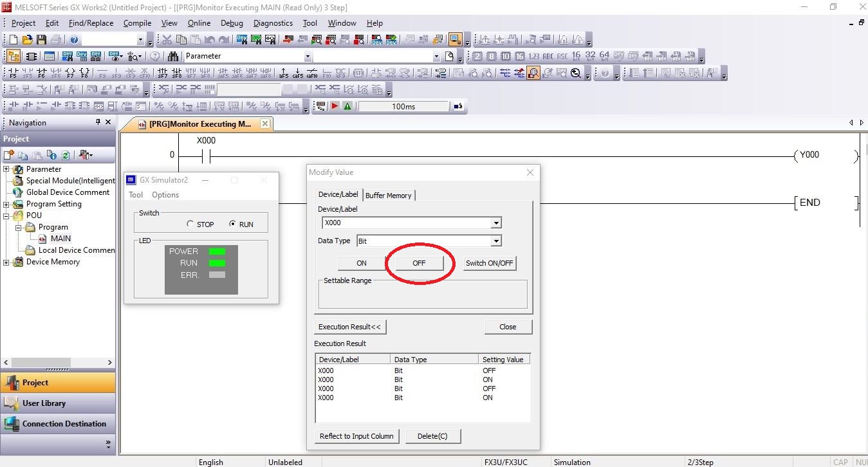Expand the Parameter tree node
Viewport: 868px width, 467px height.
tap(7, 169)
